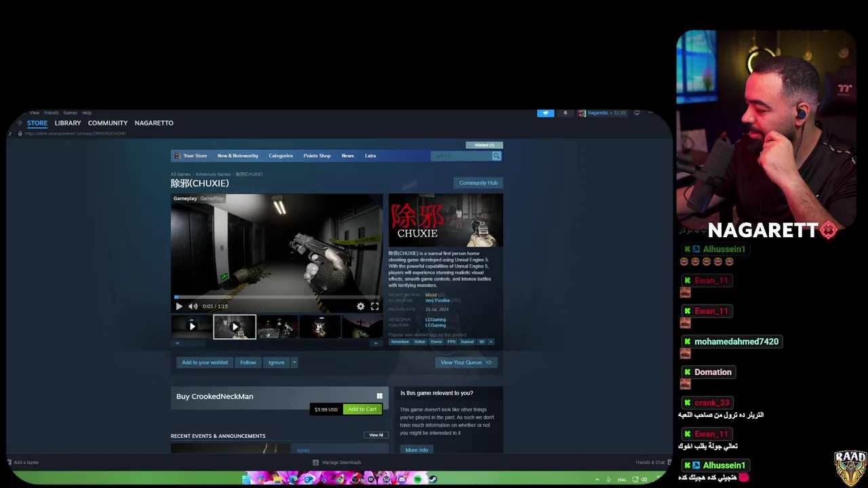Mute the video volume speaker icon
This screenshot has height=488, width=868.
pyautogui.click(x=193, y=306)
